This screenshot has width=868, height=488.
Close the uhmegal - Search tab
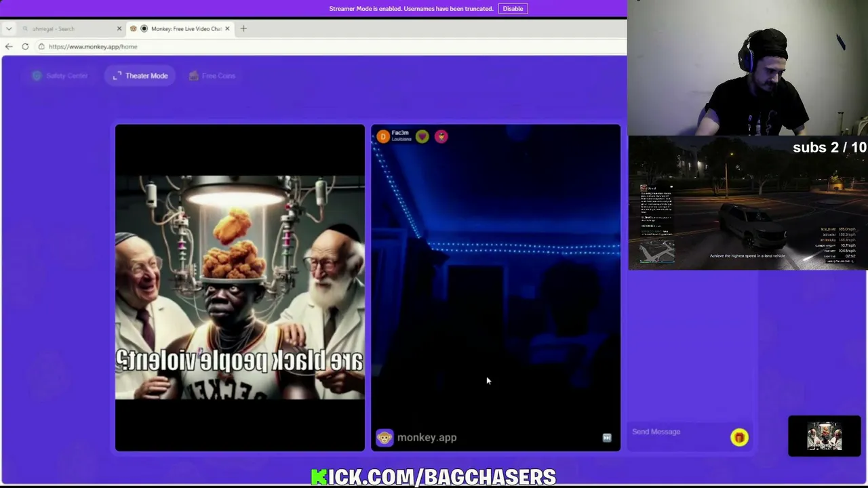119,28
